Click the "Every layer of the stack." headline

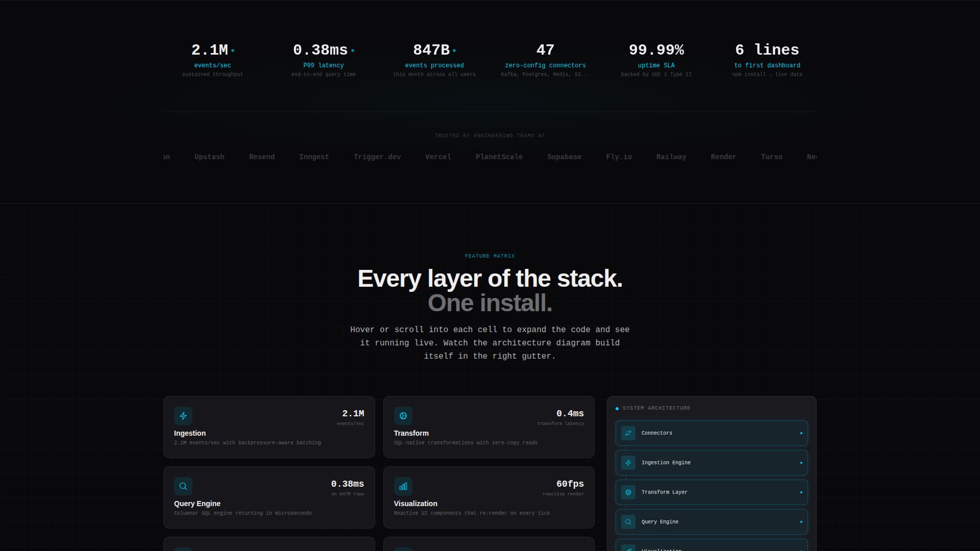(x=490, y=279)
